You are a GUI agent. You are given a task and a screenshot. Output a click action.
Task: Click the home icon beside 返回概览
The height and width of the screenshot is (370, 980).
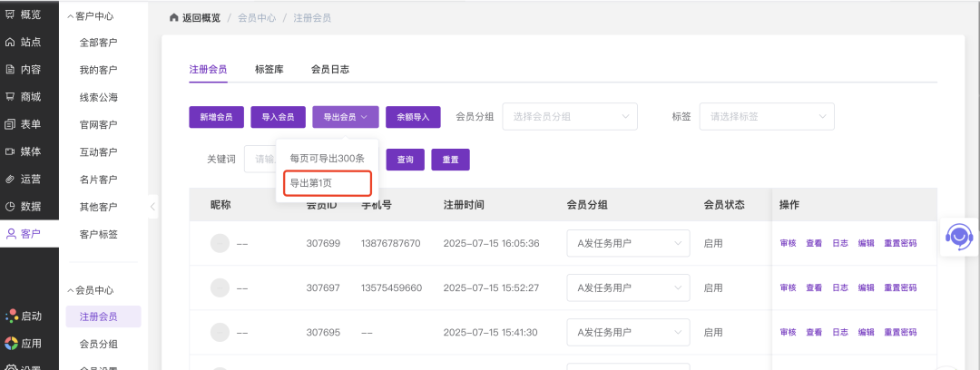pos(174,18)
